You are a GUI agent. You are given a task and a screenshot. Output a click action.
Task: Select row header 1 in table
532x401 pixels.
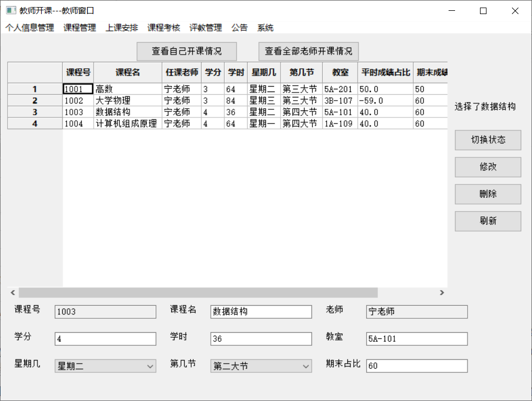pyautogui.click(x=35, y=89)
